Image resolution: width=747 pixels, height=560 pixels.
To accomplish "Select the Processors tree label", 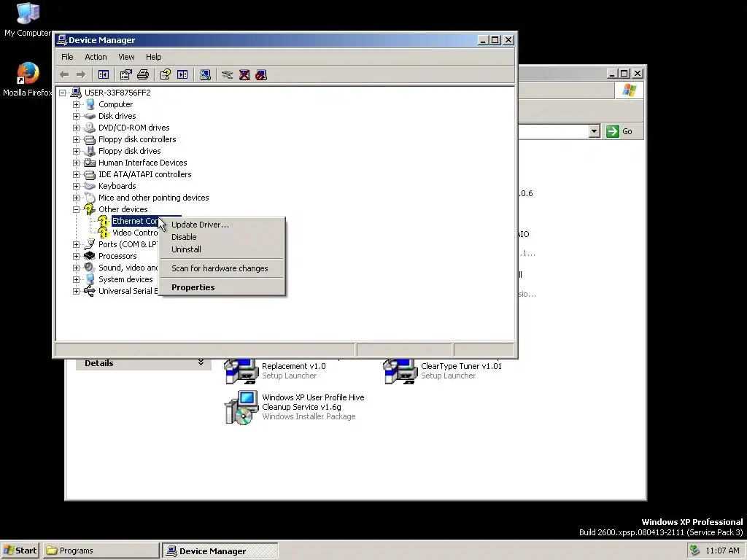I will 117,256.
